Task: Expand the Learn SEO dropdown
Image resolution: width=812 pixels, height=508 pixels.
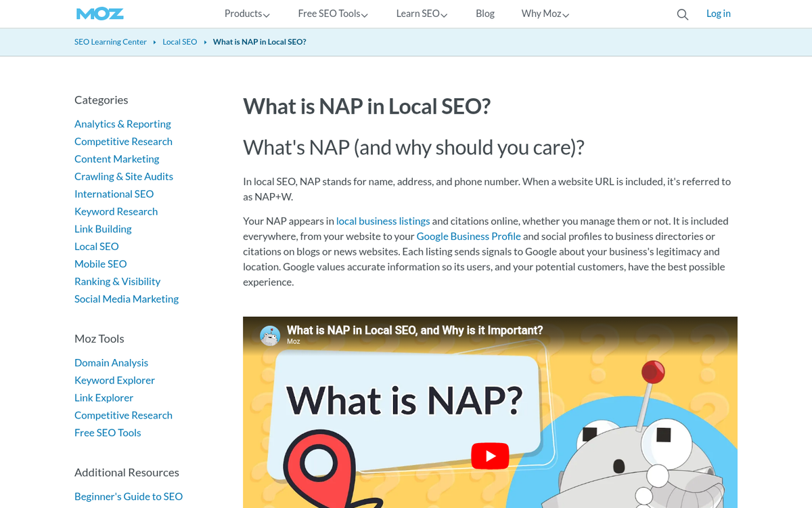Action: pyautogui.click(x=422, y=14)
